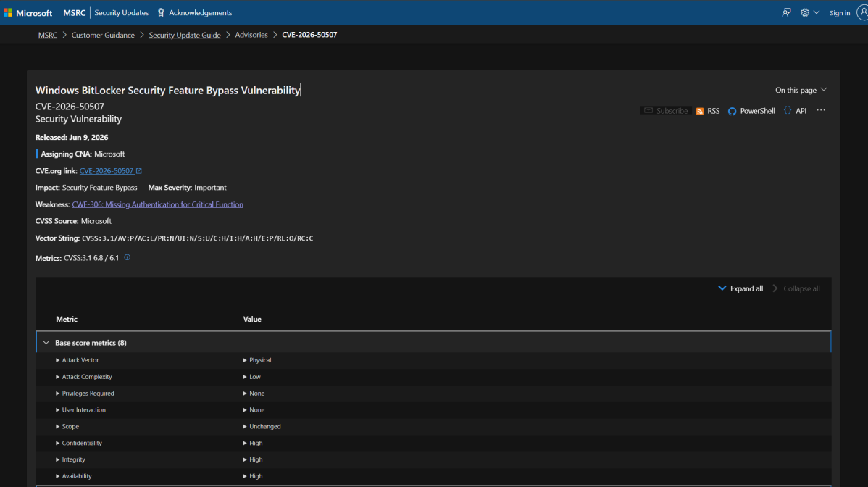
Task: Click the RSS feed icon
Action: click(x=700, y=111)
